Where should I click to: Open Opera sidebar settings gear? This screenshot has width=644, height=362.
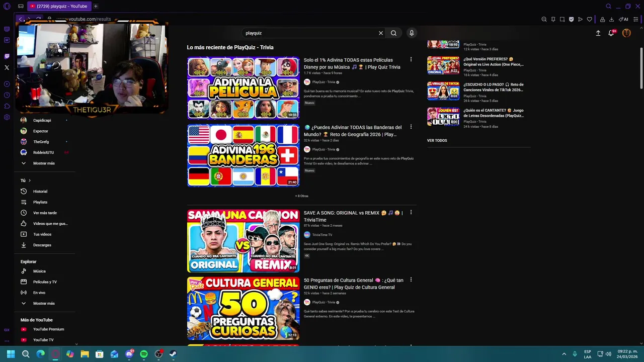(7, 117)
